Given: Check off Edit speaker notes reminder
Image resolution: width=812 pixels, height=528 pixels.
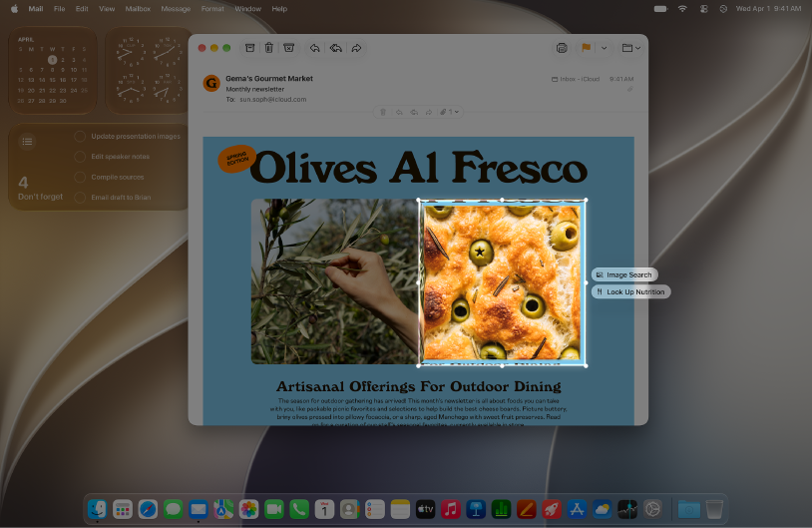Looking at the screenshot, I should point(80,157).
